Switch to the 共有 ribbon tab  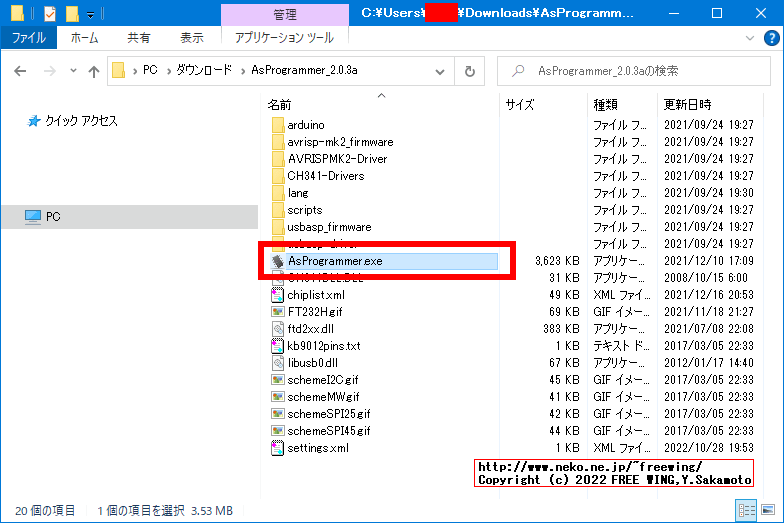pos(138,38)
